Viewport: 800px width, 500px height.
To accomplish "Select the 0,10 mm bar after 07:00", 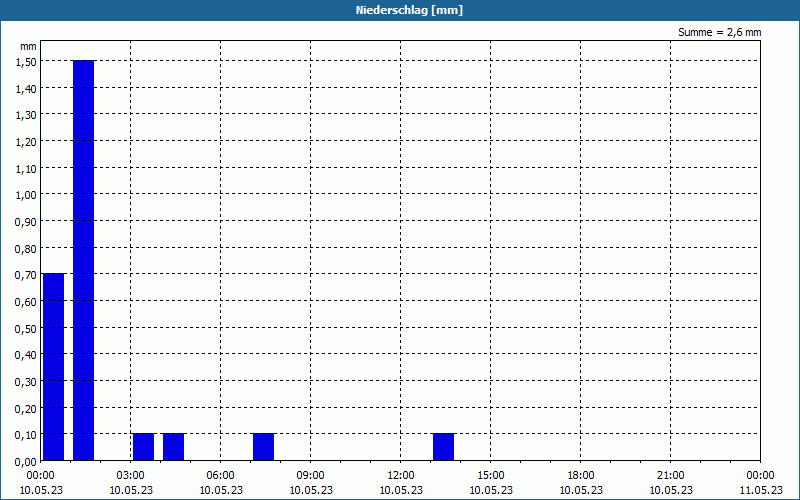I will [x=264, y=447].
